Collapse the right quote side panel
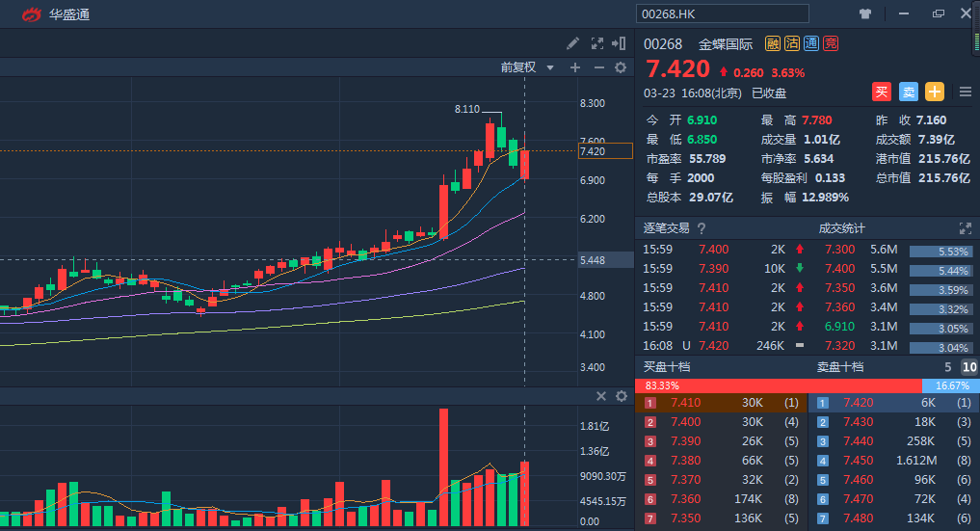 pos(621,43)
